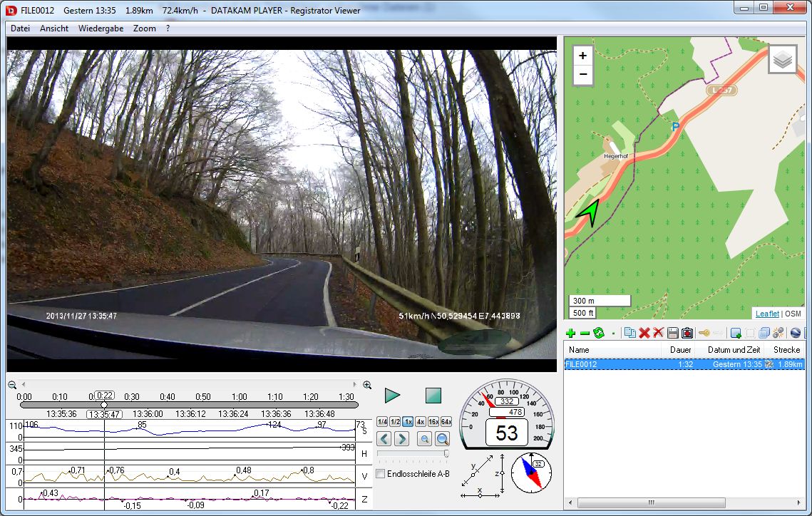
Task: Zoom in the map with the plus button
Action: click(583, 56)
